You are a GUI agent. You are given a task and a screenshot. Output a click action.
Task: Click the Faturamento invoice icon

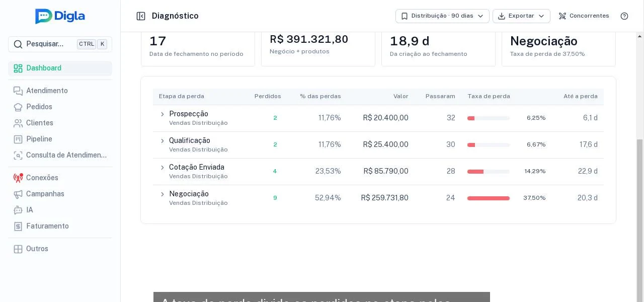coord(18,226)
